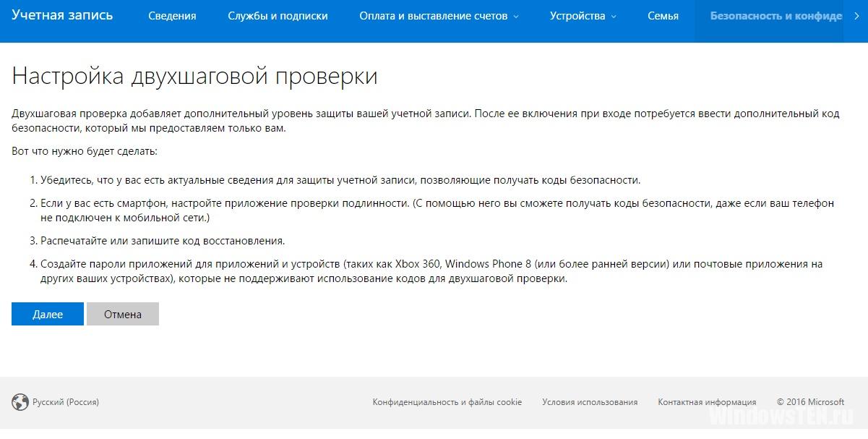This screenshot has height=439, width=868.
Task: Open Конфиденциальность и файлы cookie link
Action: tap(447, 402)
